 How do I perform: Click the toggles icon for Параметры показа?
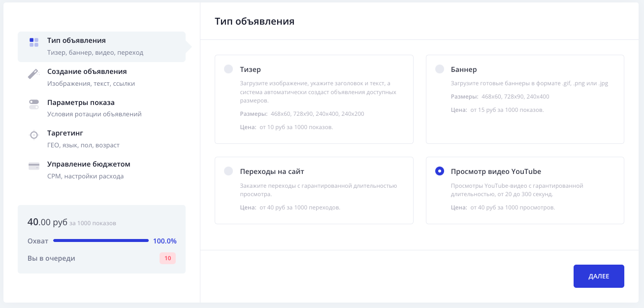(x=33, y=104)
